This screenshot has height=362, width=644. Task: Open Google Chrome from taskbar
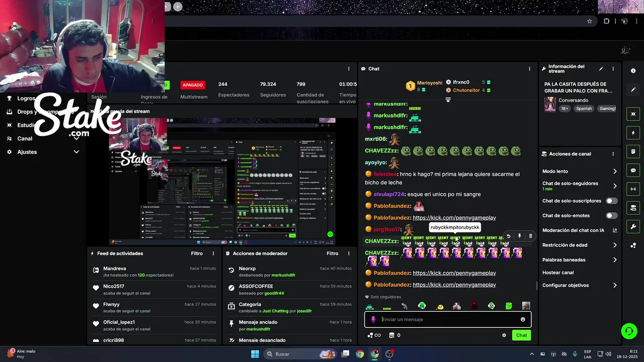pos(360,354)
